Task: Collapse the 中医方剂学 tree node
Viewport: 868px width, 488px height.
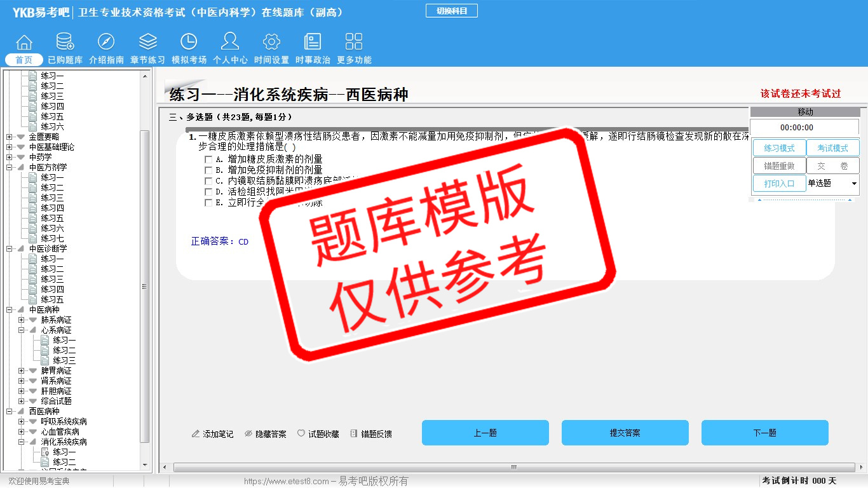Action: tap(10, 167)
